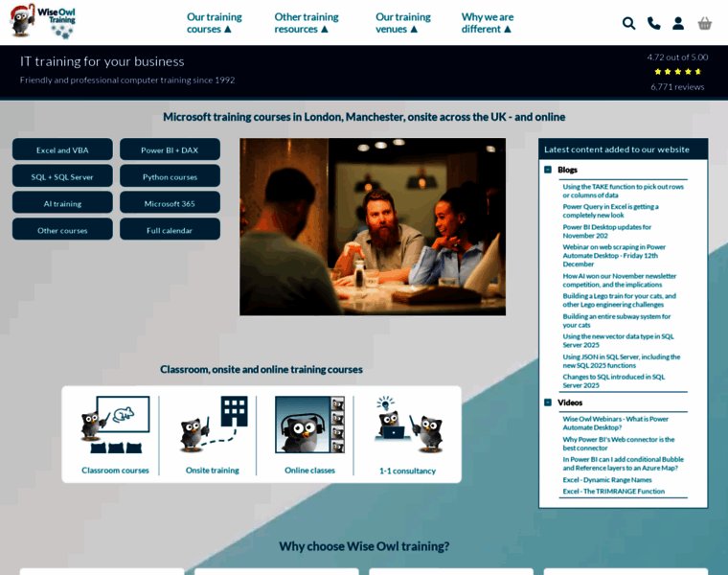Screen dimensions: 728x575
Task: Open What is Power Automate Desktop video
Action: click(x=615, y=424)
